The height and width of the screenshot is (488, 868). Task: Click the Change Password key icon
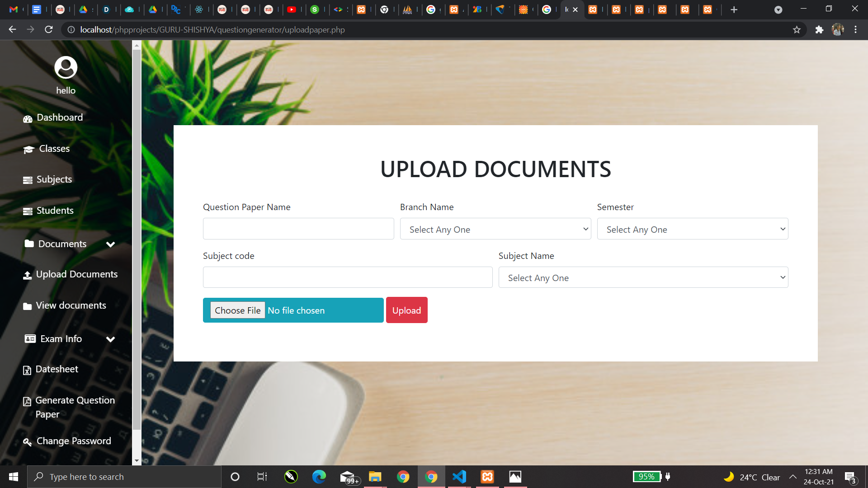(27, 442)
